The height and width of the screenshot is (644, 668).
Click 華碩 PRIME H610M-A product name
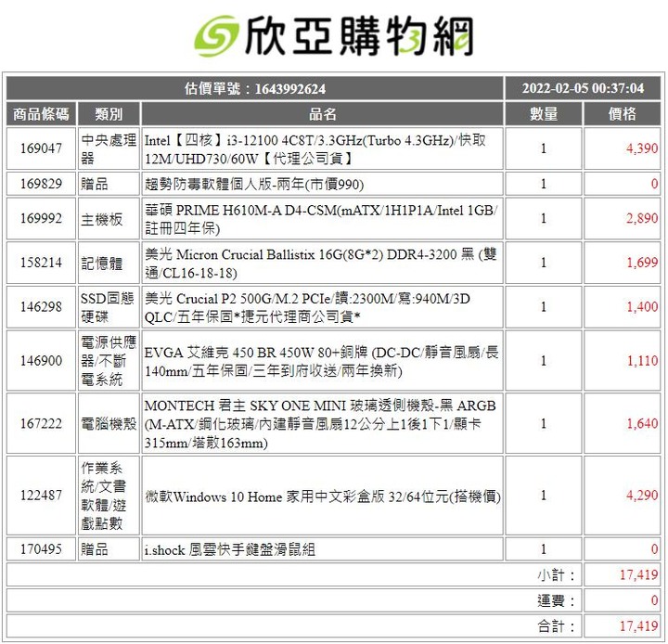tap(323, 218)
